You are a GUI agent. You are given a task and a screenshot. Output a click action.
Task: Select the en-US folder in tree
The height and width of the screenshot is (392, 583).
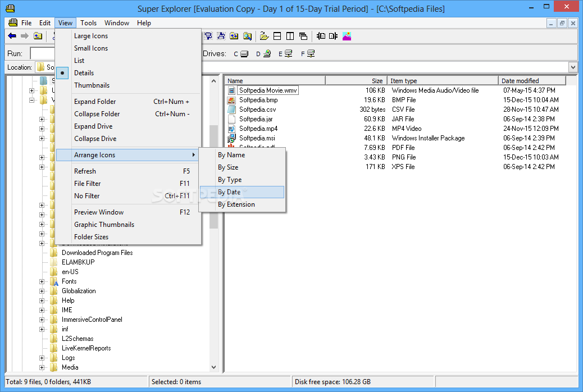coord(70,272)
